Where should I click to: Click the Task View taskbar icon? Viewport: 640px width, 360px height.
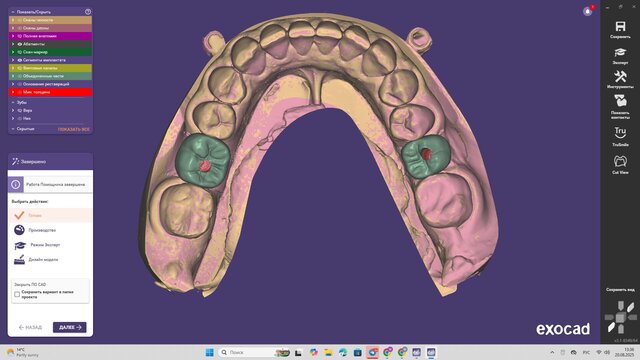(298, 352)
